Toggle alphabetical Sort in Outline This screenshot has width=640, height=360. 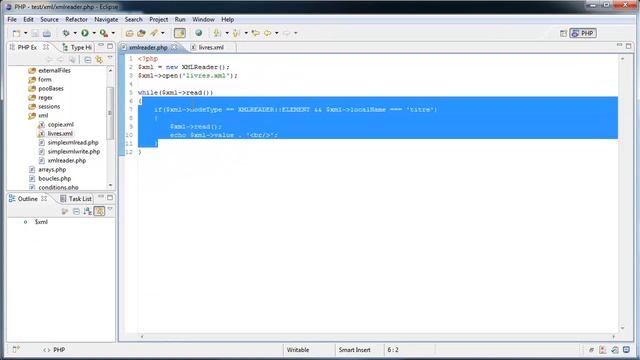(87, 211)
